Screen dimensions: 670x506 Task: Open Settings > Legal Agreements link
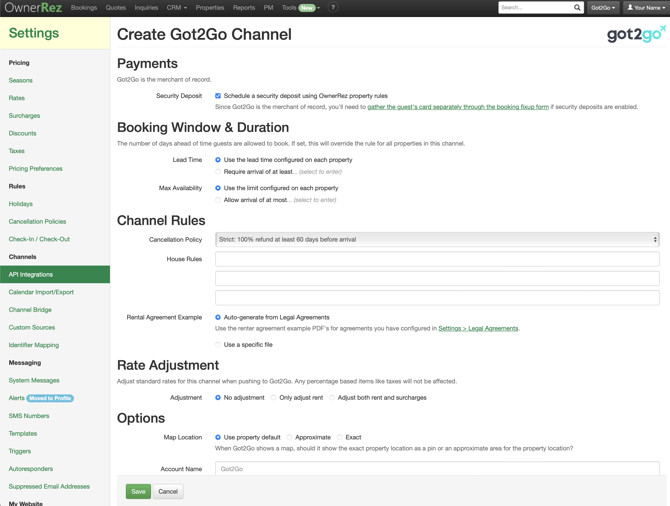click(x=478, y=328)
